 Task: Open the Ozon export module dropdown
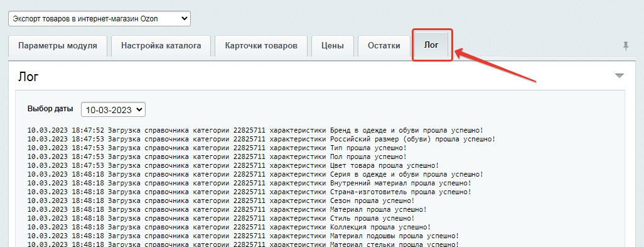pos(99,18)
